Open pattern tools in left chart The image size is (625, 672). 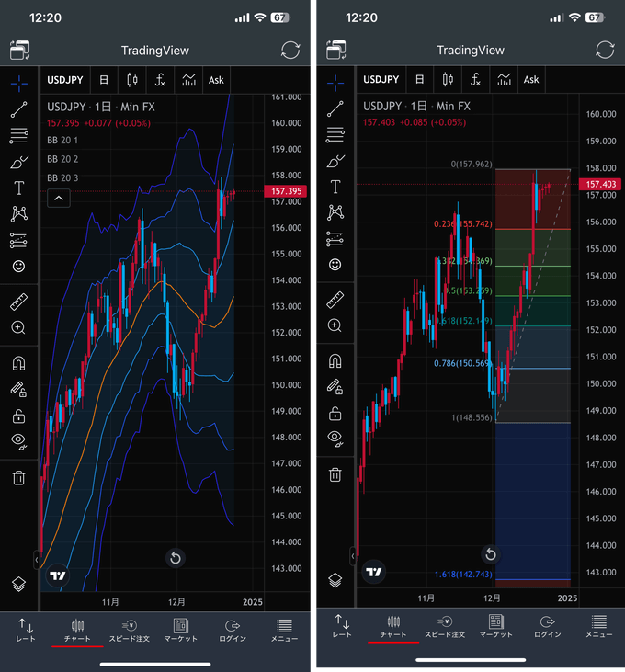19,214
